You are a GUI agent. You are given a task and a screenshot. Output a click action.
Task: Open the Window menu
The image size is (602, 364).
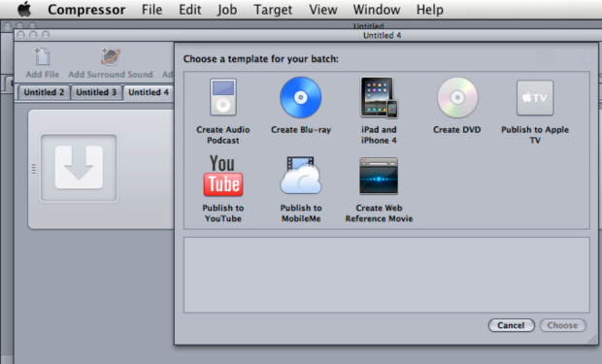coord(377,9)
